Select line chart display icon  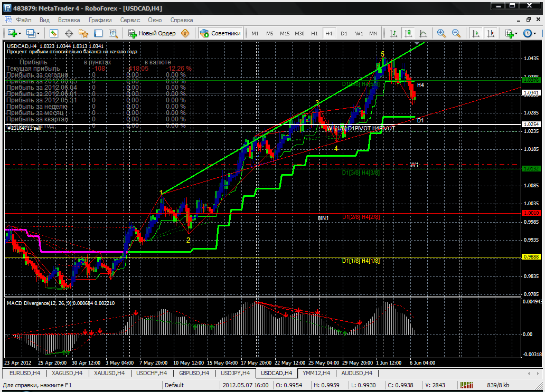pyautogui.click(x=423, y=33)
